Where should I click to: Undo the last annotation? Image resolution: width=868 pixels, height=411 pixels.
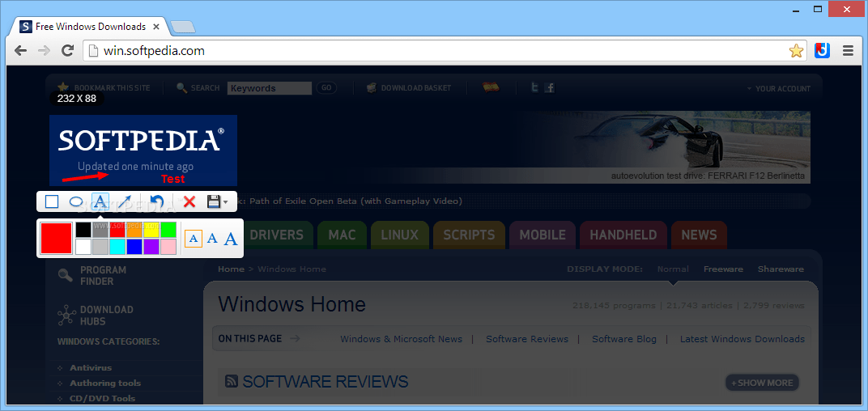(156, 201)
